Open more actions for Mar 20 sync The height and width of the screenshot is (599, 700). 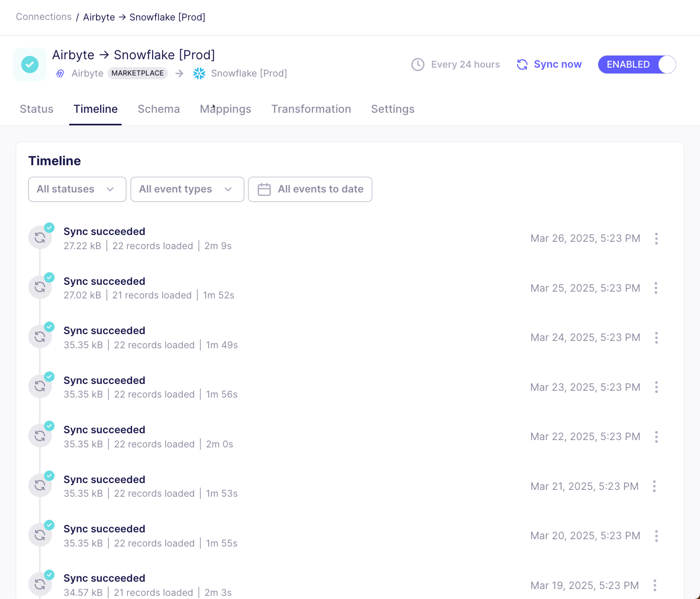pyautogui.click(x=656, y=536)
